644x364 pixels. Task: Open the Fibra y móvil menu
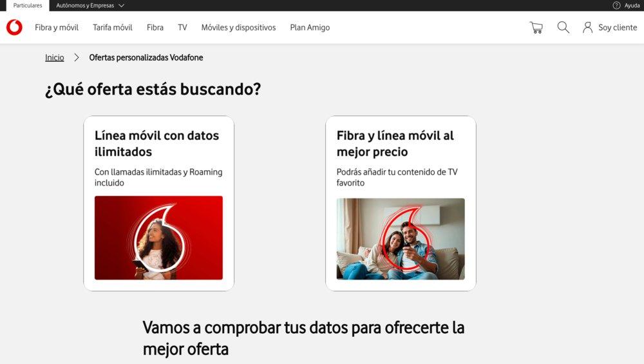(57, 28)
